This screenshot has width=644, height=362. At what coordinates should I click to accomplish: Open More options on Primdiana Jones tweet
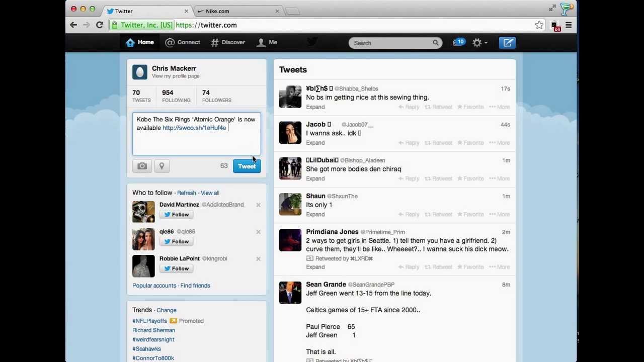click(x=500, y=267)
